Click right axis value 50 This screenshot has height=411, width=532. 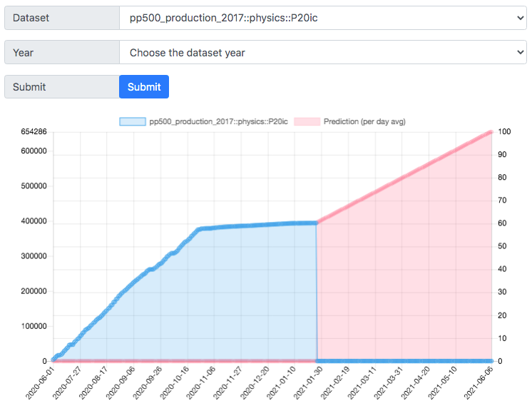pyautogui.click(x=502, y=246)
